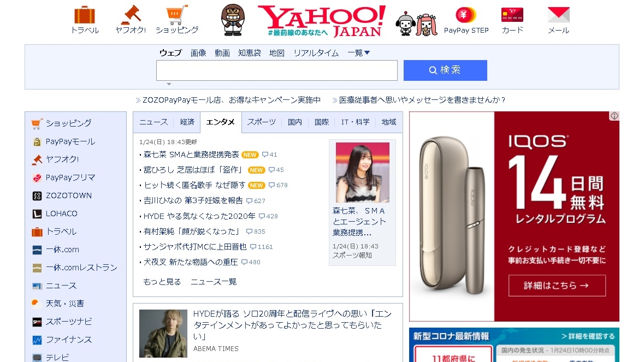Click the blue 検索 search button
The width and height of the screenshot is (644, 362).
pyautogui.click(x=445, y=70)
